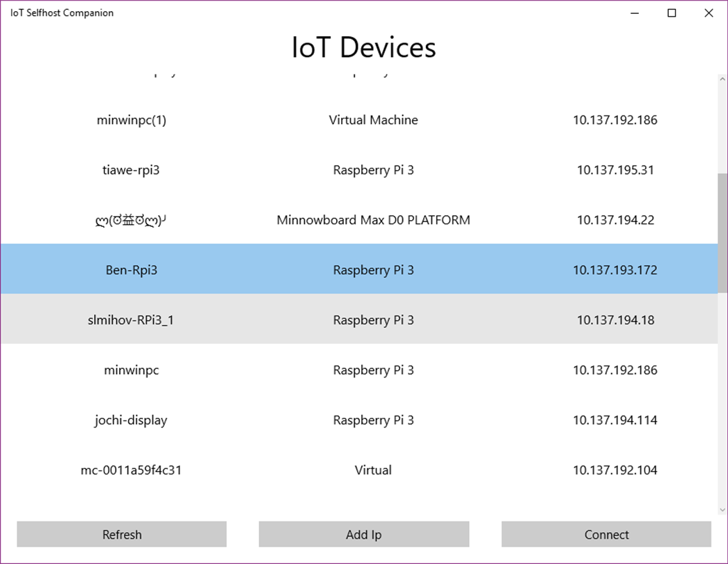The width and height of the screenshot is (728, 564).
Task: Select the minwinpc(1) device row
Action: click(132, 120)
